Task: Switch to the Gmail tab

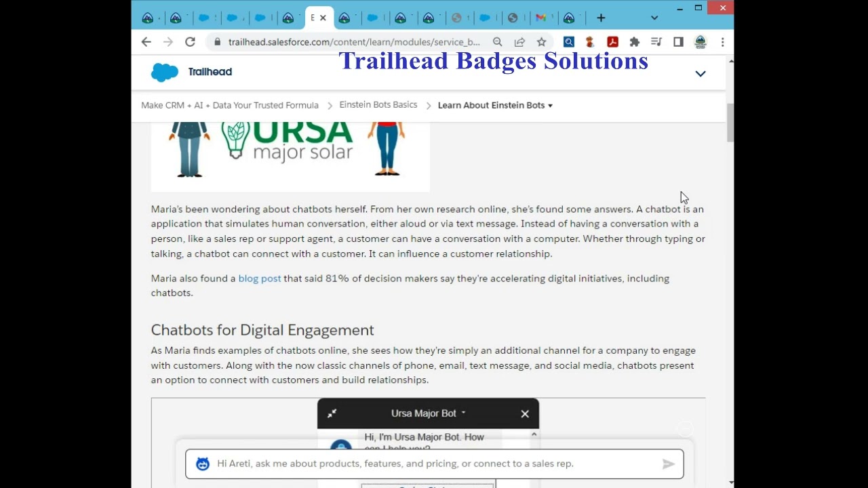Action: 540,18
